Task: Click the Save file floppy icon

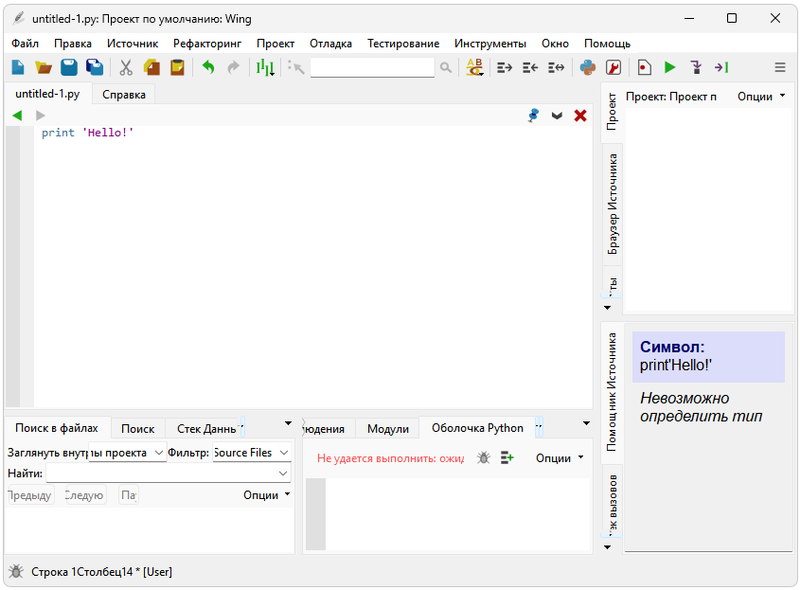Action: click(69, 67)
